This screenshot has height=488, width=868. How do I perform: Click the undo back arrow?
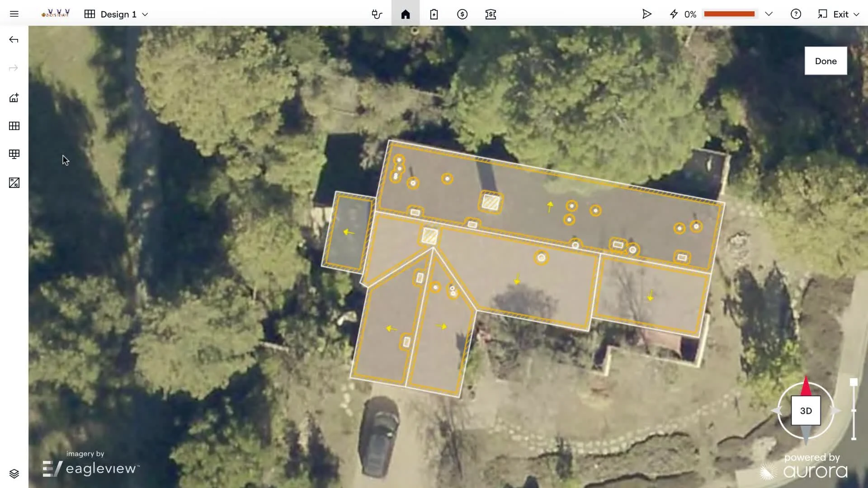14,40
